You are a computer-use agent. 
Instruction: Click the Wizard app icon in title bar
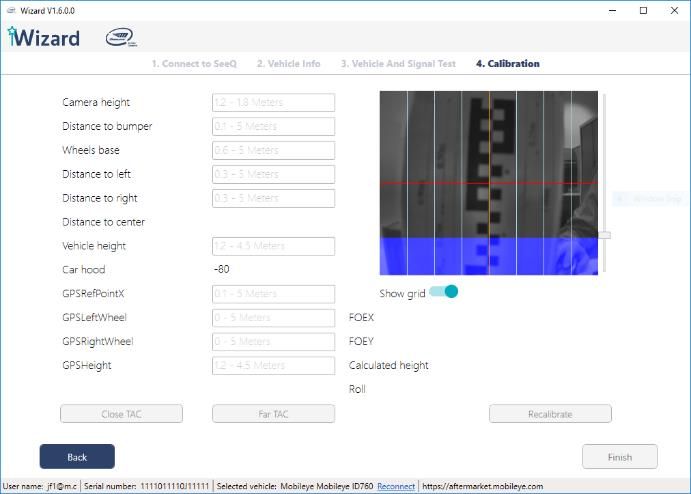tap(11, 11)
